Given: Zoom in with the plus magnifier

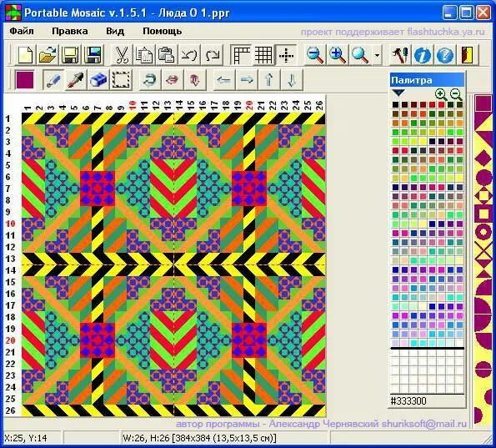Looking at the screenshot, I should point(338,55).
